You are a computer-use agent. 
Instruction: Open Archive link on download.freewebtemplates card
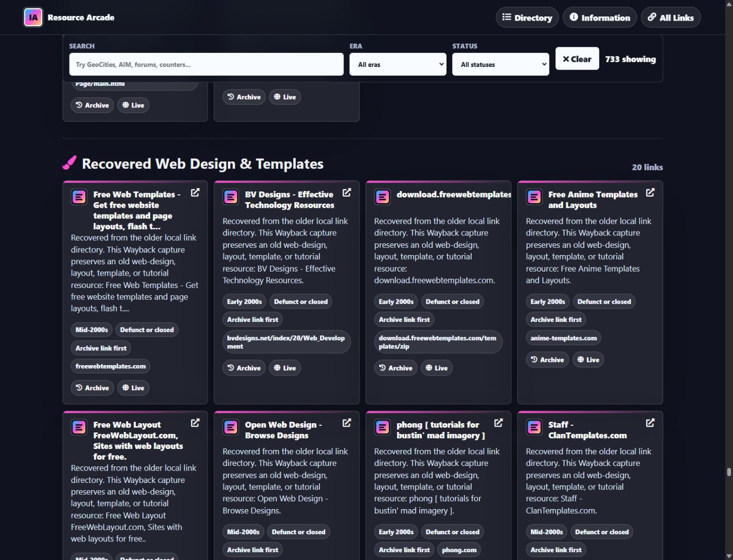[396, 368]
